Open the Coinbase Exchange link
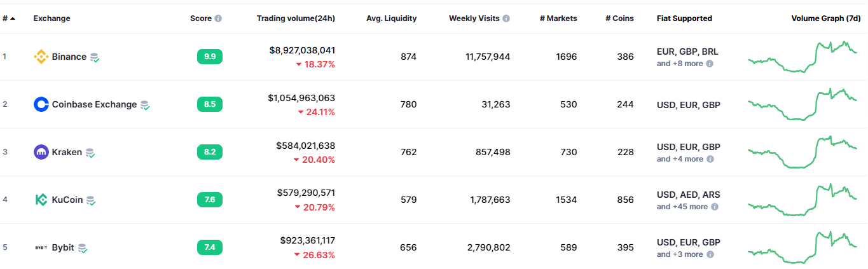 tap(94, 105)
